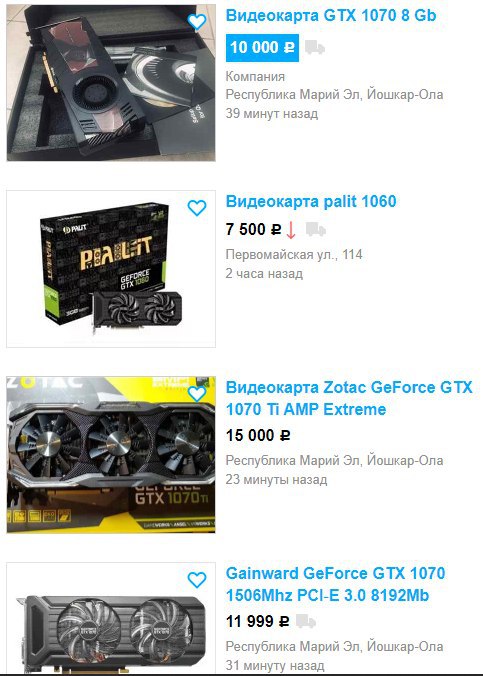The image size is (483, 676).
Task: Open Видеокарта palit 1060 title link
Action: tap(311, 201)
